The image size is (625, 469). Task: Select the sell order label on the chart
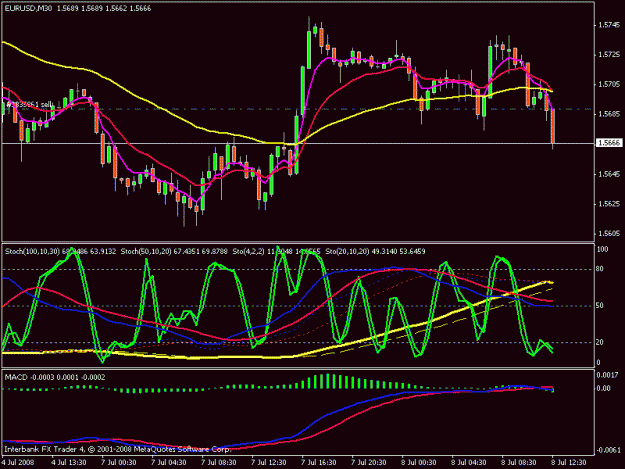28,105
